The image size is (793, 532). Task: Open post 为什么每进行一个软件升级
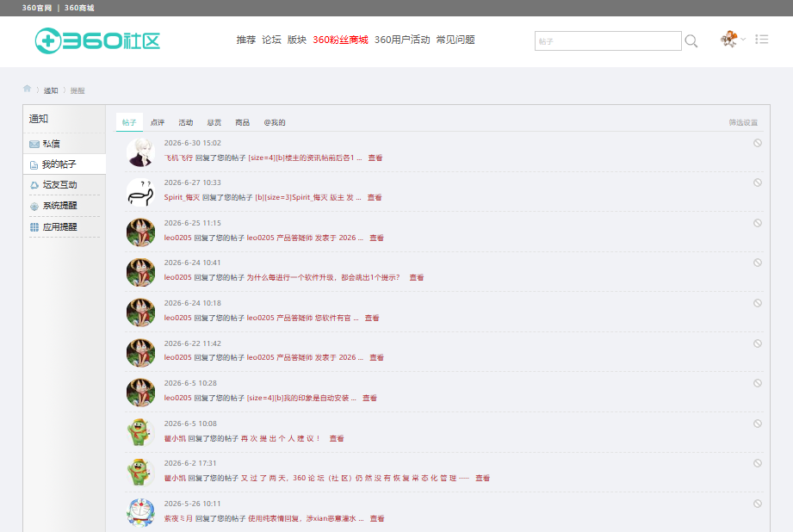click(323, 277)
